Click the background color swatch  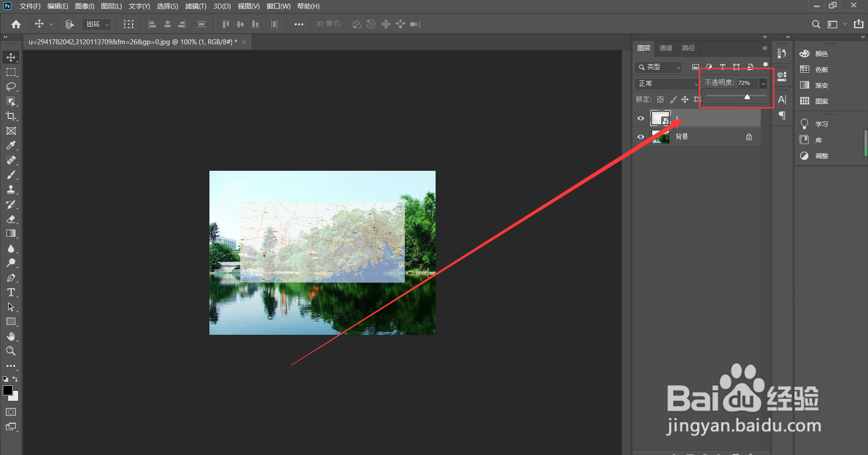click(x=16, y=397)
